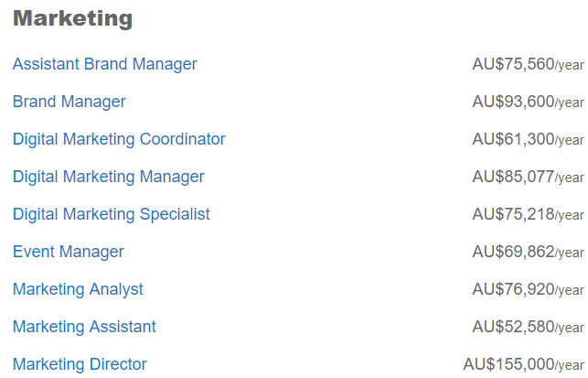Click the AU$76,920 salary figure
This screenshot has height=378, width=588.
(x=513, y=289)
